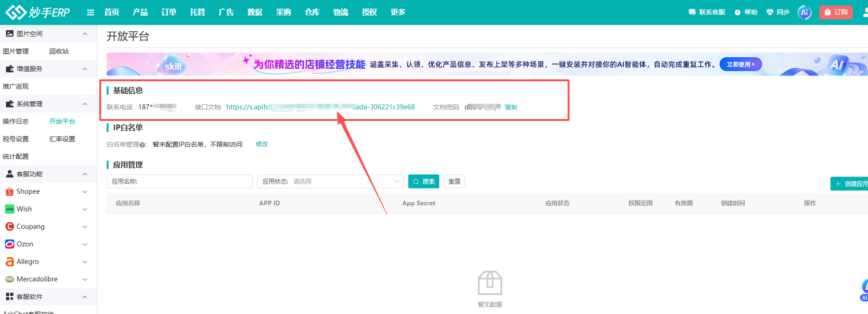Open 汇率设置 in sidebar
Screen dimensions: 868x314
63,139
